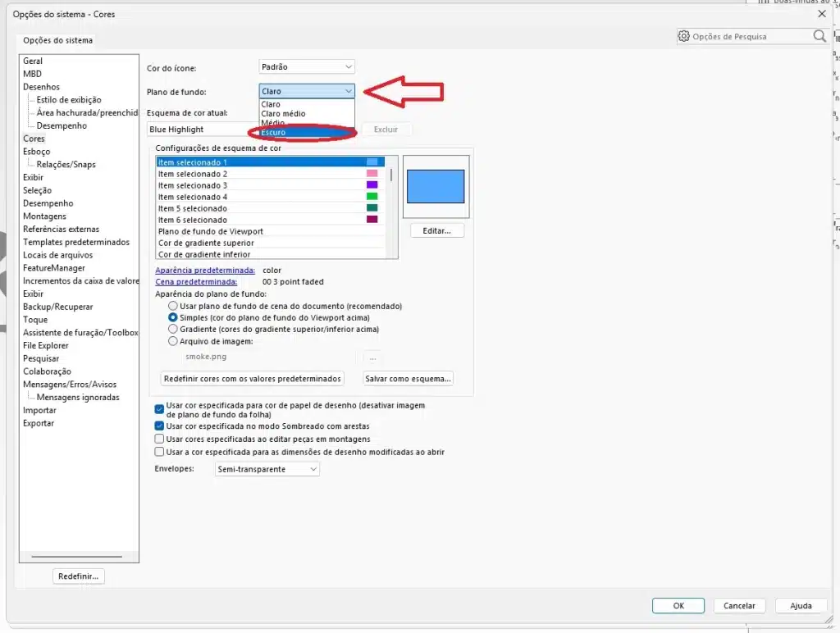The width and height of the screenshot is (840, 633).
Task: Click the purple swatch for Item selecionado 3
Action: coord(372,185)
